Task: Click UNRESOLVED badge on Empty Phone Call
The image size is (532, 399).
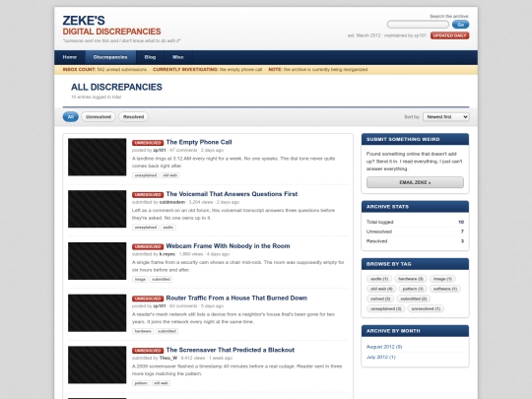Action: tap(148, 143)
